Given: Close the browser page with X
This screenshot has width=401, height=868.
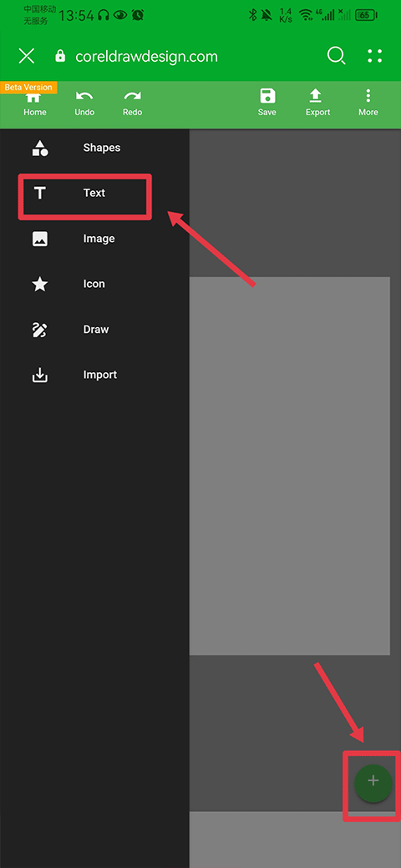Looking at the screenshot, I should (26, 56).
